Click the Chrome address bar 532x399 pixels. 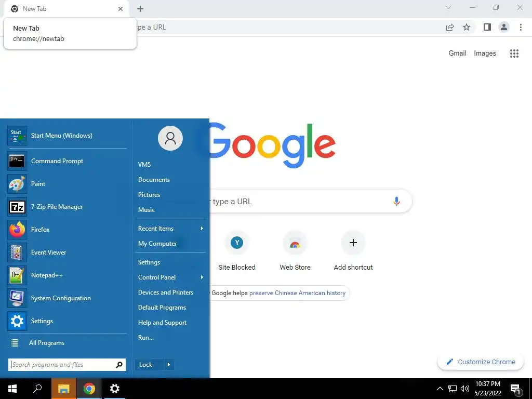coord(288,27)
